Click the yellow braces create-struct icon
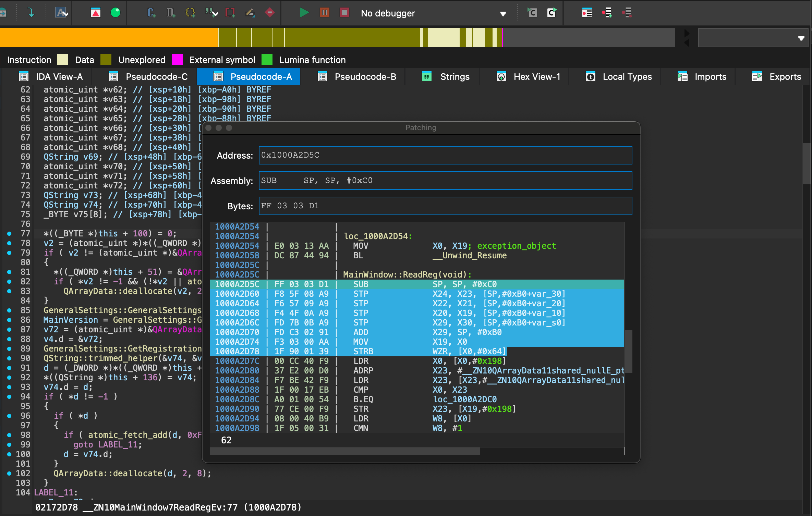The width and height of the screenshot is (812, 516). click(190, 13)
